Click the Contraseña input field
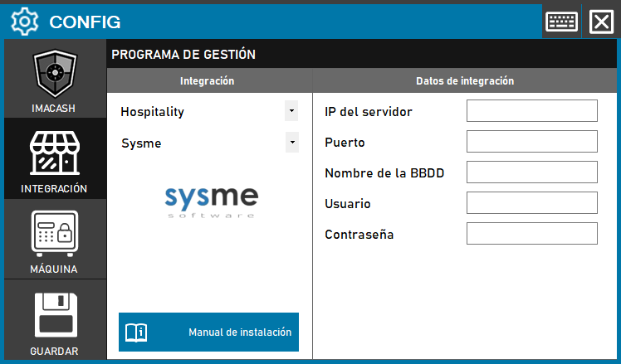Image resolution: width=621 pixels, height=364 pixels. tap(531, 234)
